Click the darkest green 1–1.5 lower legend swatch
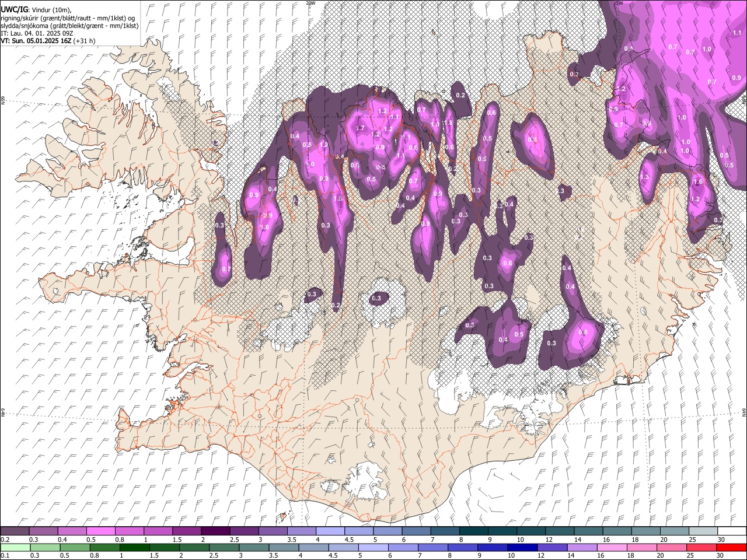This screenshot has height=560, width=747. click(134, 547)
